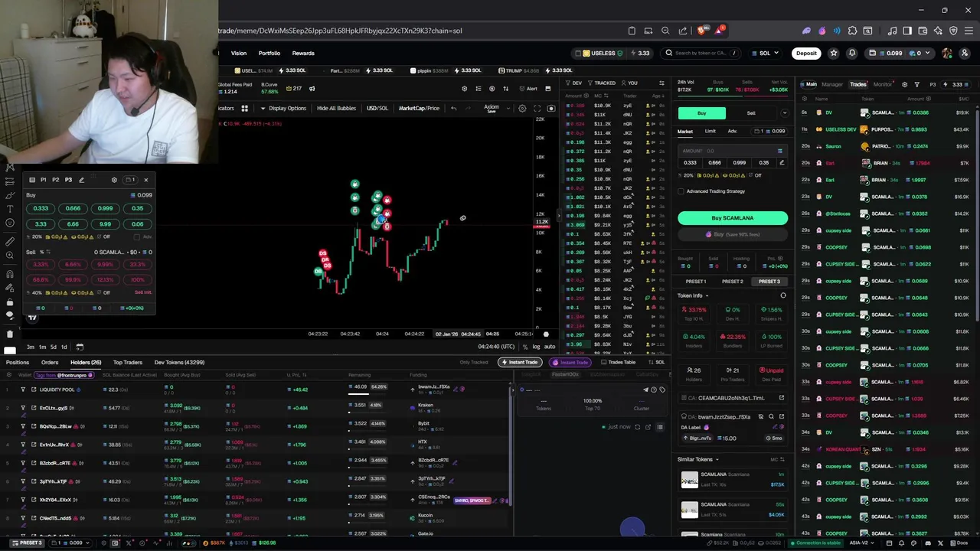Switch to Sell tab in trade panel
Screen dimensions: 980x551
point(751,113)
